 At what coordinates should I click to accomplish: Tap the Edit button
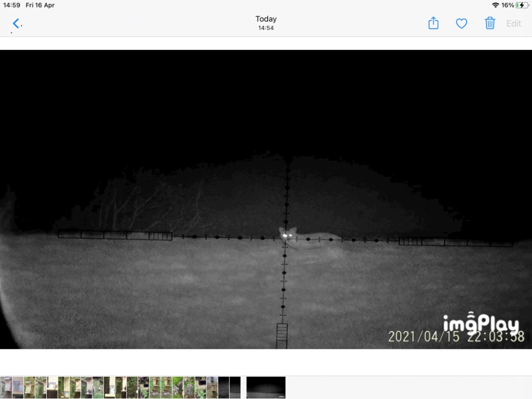pos(513,23)
